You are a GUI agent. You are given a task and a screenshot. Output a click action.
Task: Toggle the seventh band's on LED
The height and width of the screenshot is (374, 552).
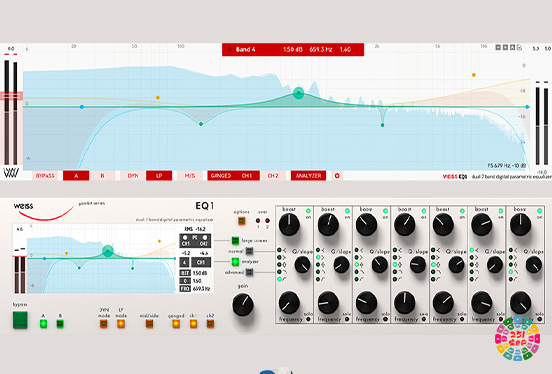coord(539,211)
